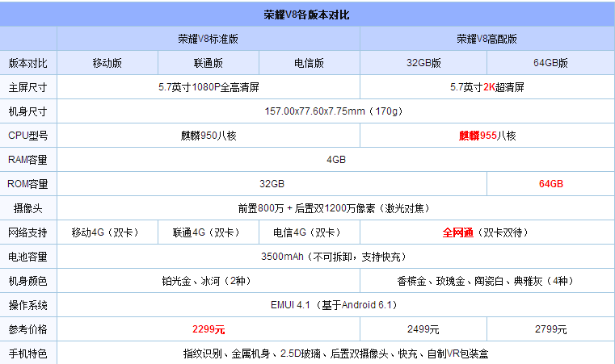Select the 联通4G（双卡）cell
615x364 pixels.
209,232
